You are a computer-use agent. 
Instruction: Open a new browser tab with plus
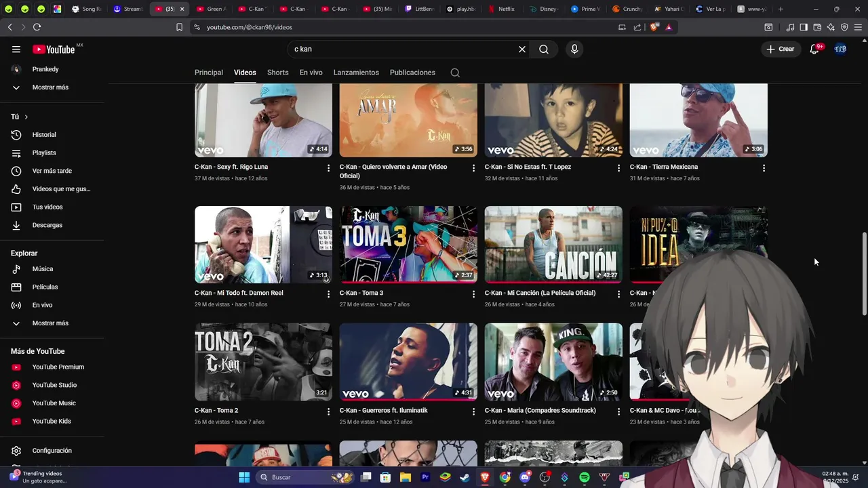(781, 9)
